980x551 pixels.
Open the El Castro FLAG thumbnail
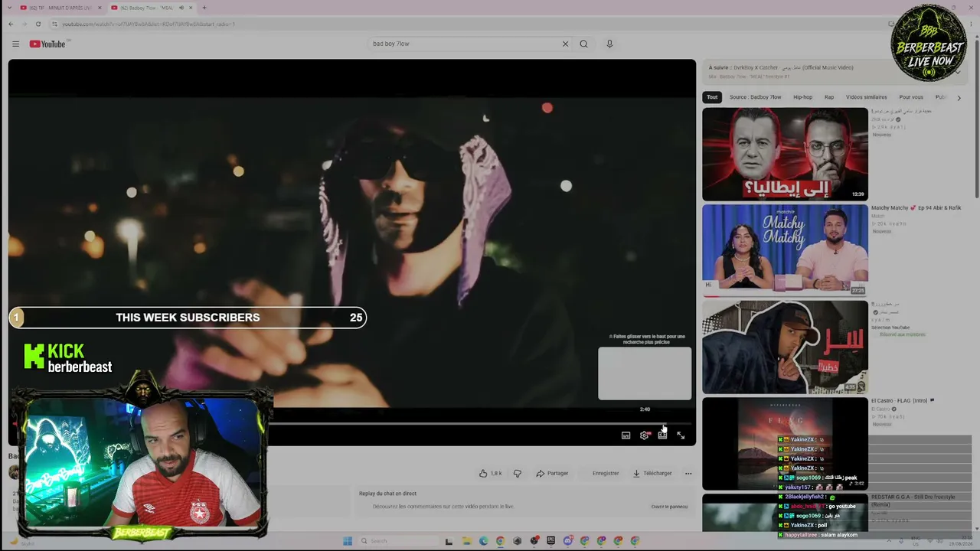785,443
